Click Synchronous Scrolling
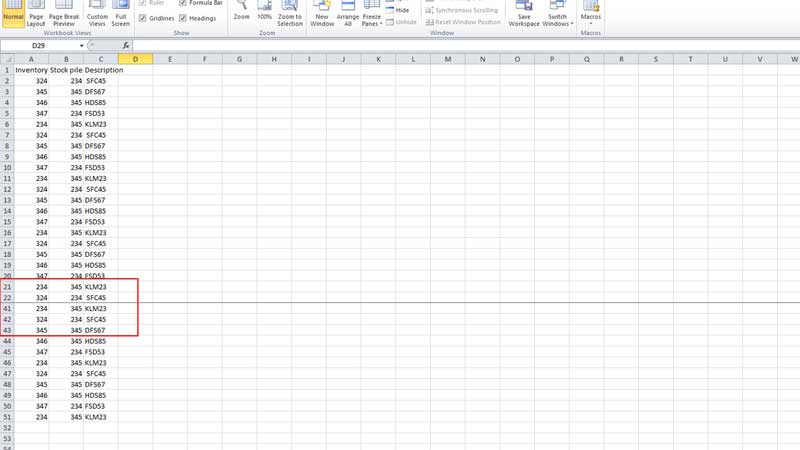The width and height of the screenshot is (800, 450). click(462, 10)
